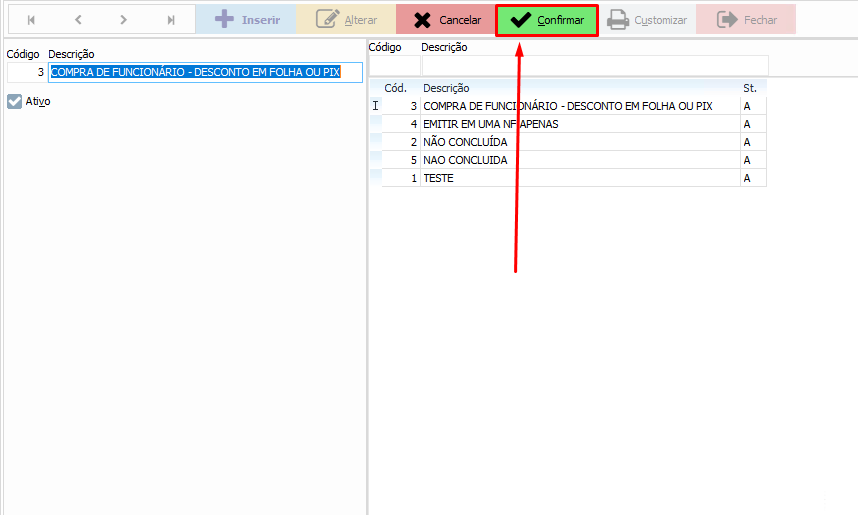This screenshot has width=858, height=515.
Task: Click the Descrição filter field above grid
Action: pos(594,66)
